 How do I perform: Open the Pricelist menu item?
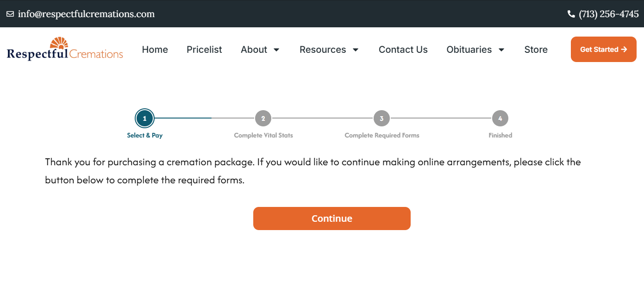pyautogui.click(x=204, y=50)
